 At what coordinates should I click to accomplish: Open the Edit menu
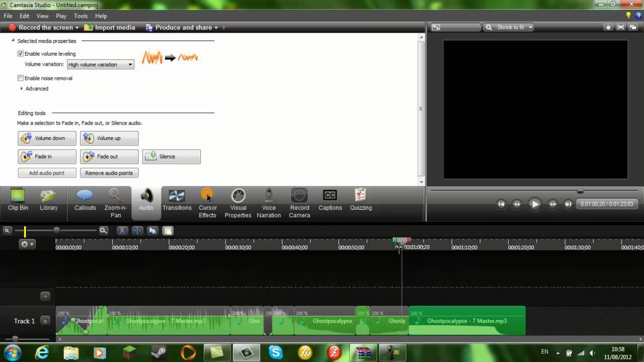pos(24,16)
